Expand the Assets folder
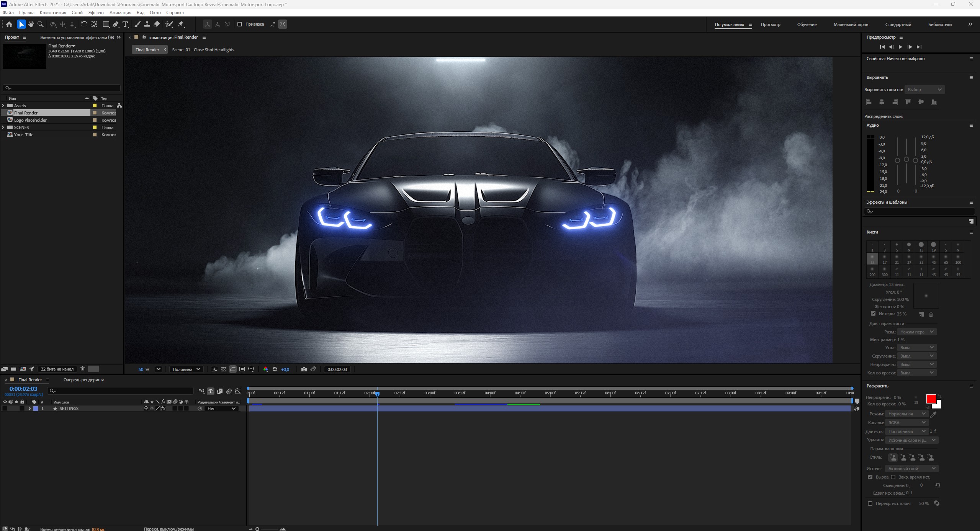 (x=3, y=106)
